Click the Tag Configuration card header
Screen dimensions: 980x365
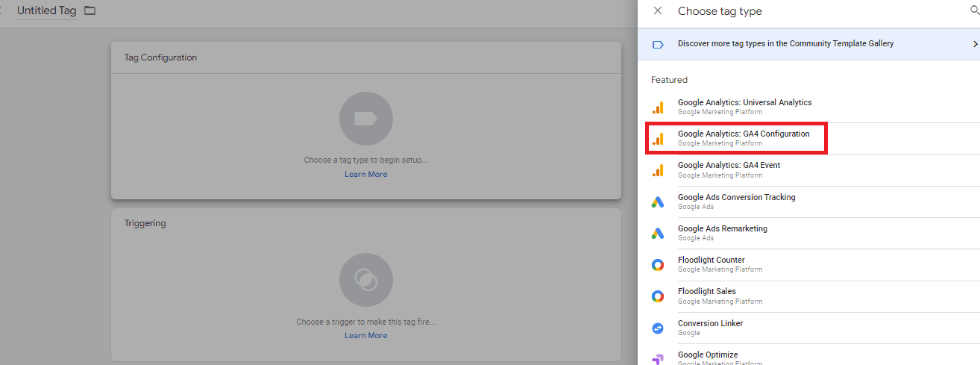point(365,57)
